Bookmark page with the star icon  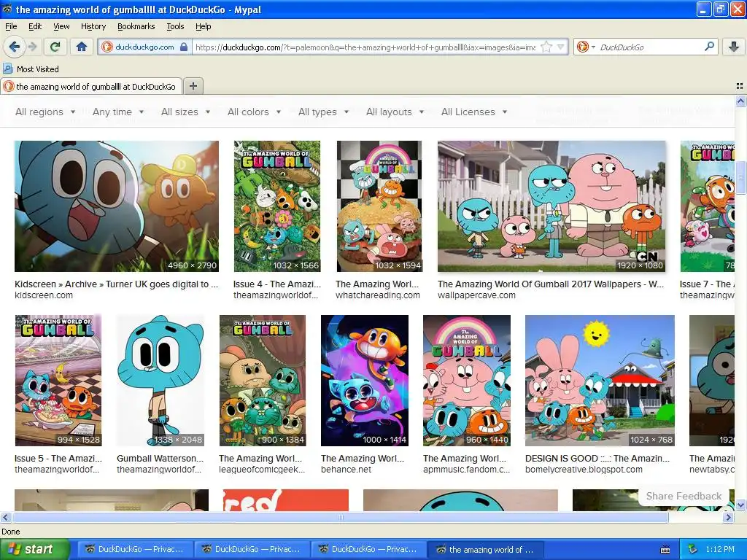[x=546, y=47]
